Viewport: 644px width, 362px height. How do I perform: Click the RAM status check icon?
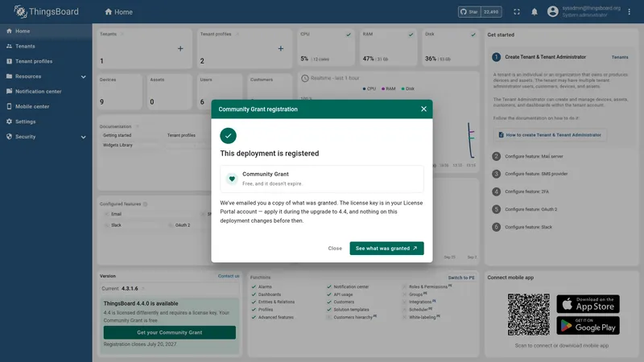411,35
